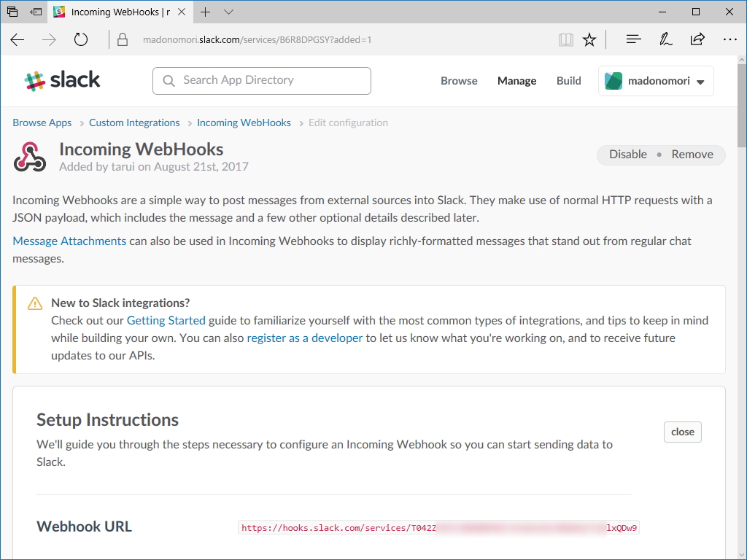Click the Search App Directory field

261,80
